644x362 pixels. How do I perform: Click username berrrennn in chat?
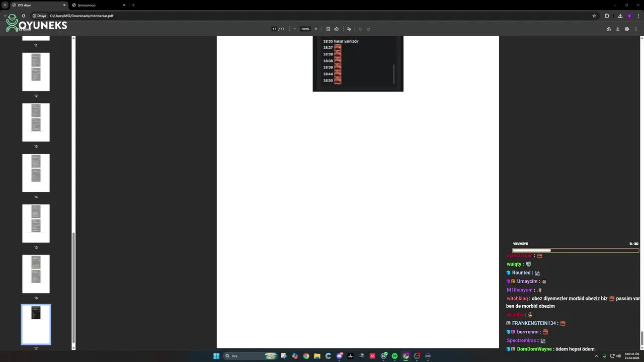pyautogui.click(x=528, y=332)
